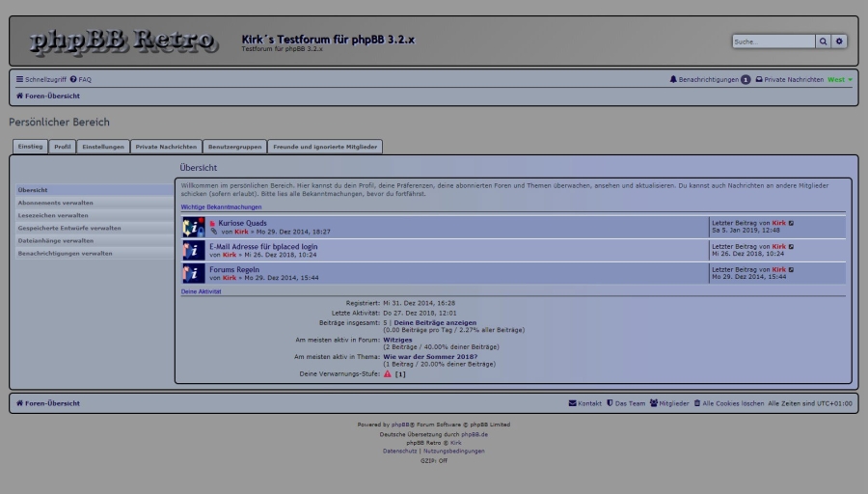The height and width of the screenshot is (494, 868).
Task: Click trash icon for Alle Cookies löschen
Action: 697,402
